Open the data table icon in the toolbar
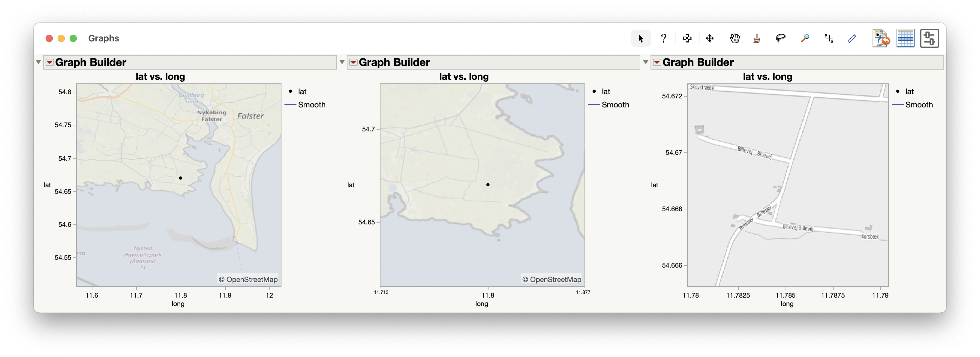 [x=906, y=38]
